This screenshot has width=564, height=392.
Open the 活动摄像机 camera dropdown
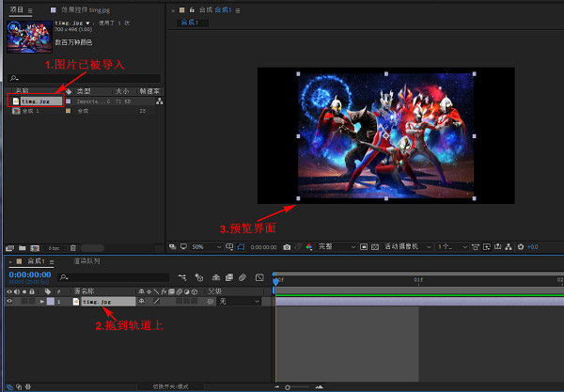click(407, 247)
